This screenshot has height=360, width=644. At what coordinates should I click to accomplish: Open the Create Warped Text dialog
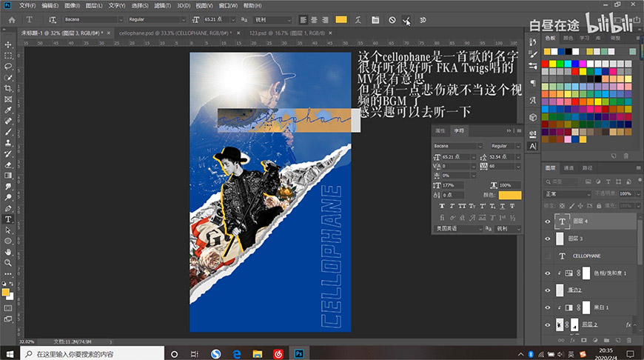click(x=358, y=20)
